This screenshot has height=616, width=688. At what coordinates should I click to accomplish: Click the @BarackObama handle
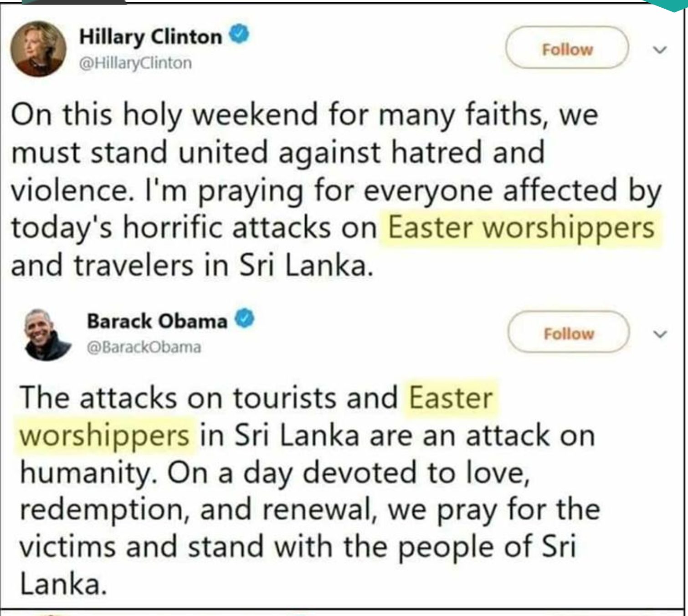pos(144,347)
